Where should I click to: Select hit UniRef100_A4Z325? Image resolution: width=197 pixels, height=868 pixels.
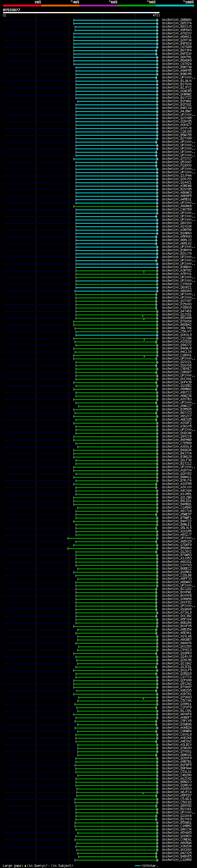[176, 853]
